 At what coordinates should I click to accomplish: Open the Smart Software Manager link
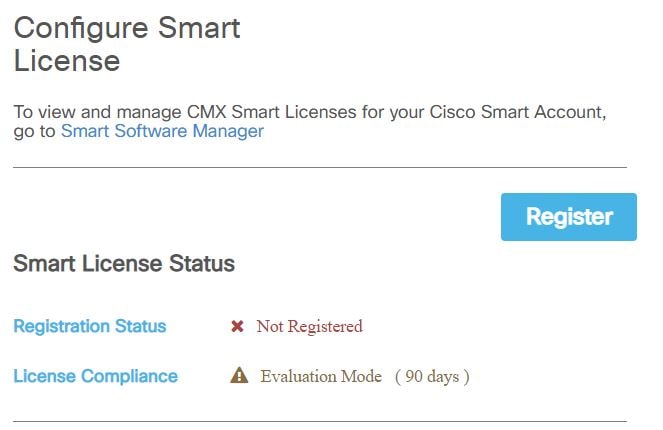(162, 131)
